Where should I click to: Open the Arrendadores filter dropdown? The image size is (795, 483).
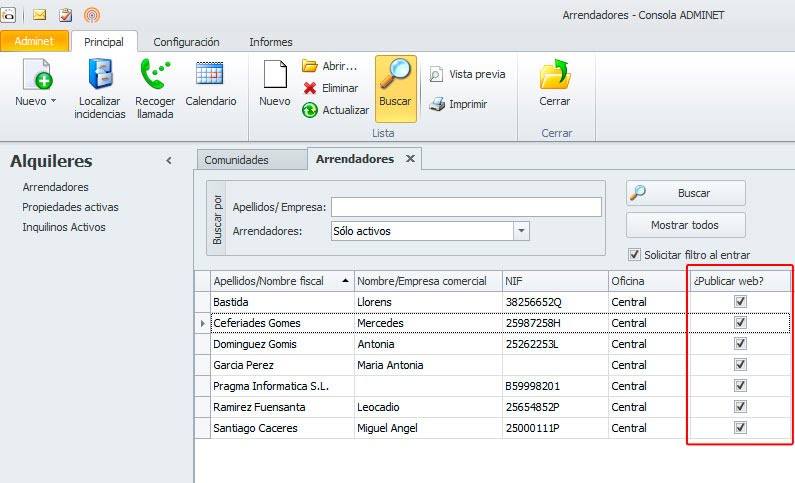521,231
